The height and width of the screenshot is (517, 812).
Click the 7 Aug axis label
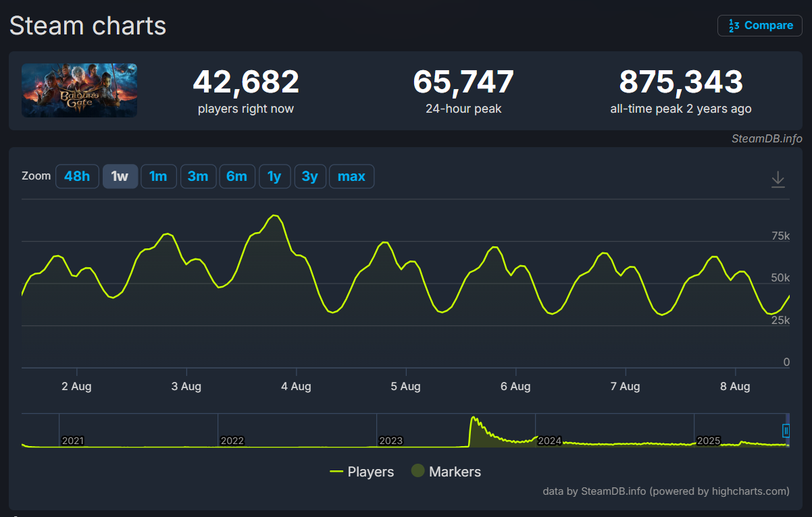(x=626, y=387)
